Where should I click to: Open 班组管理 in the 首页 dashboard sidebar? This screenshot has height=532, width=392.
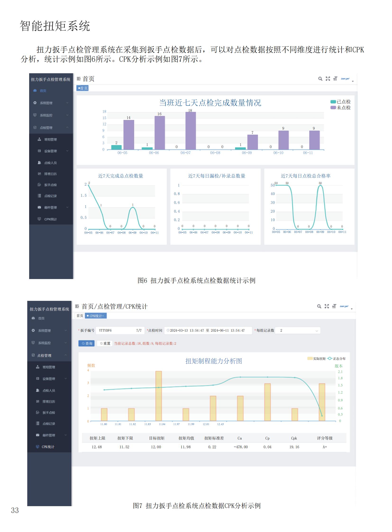50,140
